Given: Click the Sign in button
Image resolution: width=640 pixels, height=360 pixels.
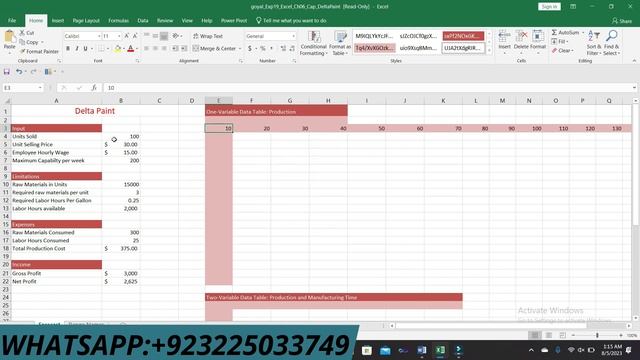Looking at the screenshot, I should point(549,7).
